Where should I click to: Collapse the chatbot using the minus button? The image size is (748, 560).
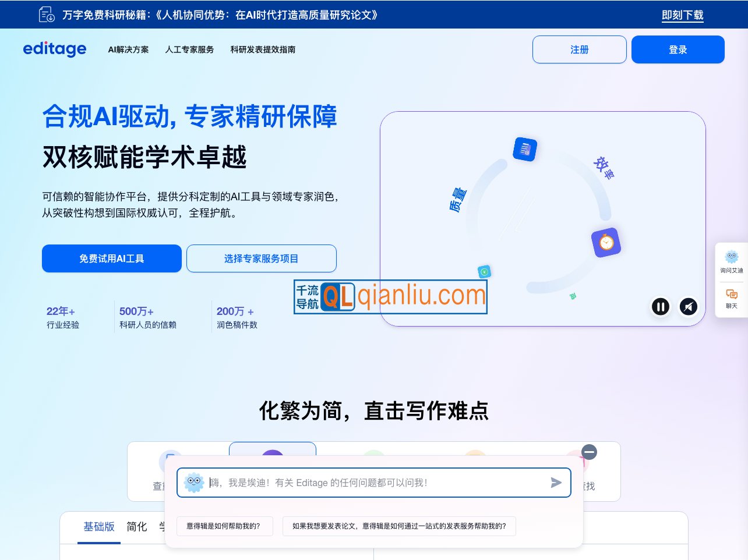589,452
